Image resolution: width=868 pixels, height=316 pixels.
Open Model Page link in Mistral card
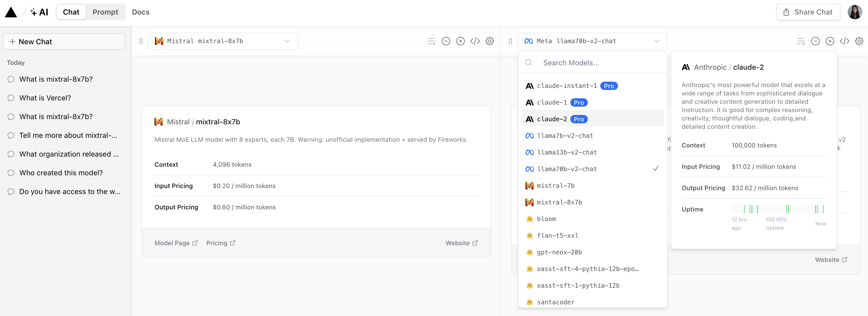click(176, 243)
